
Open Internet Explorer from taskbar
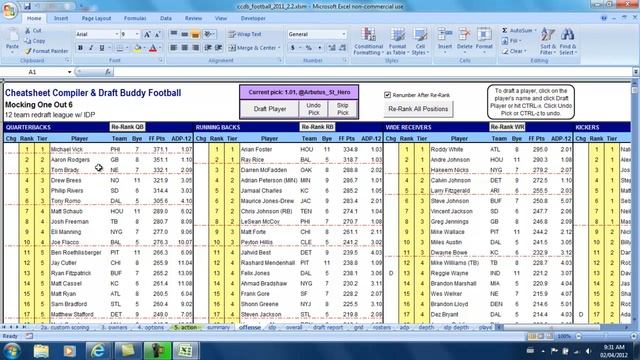coord(98,351)
